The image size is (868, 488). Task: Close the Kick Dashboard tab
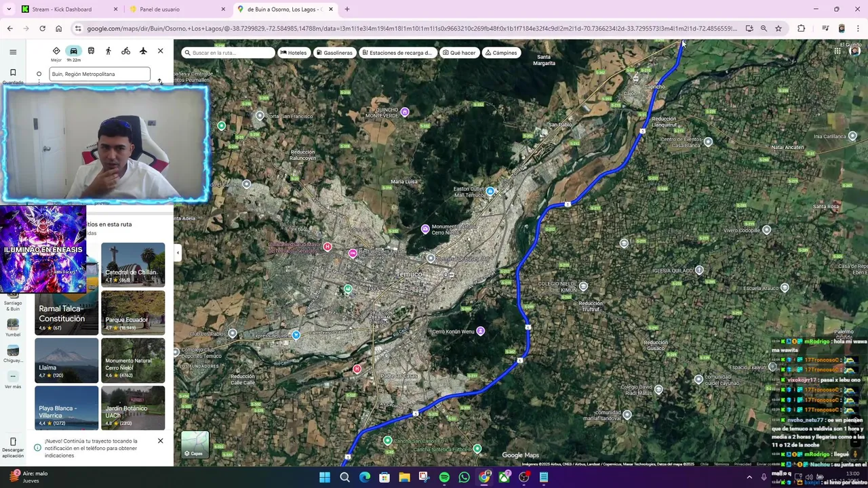tap(115, 9)
